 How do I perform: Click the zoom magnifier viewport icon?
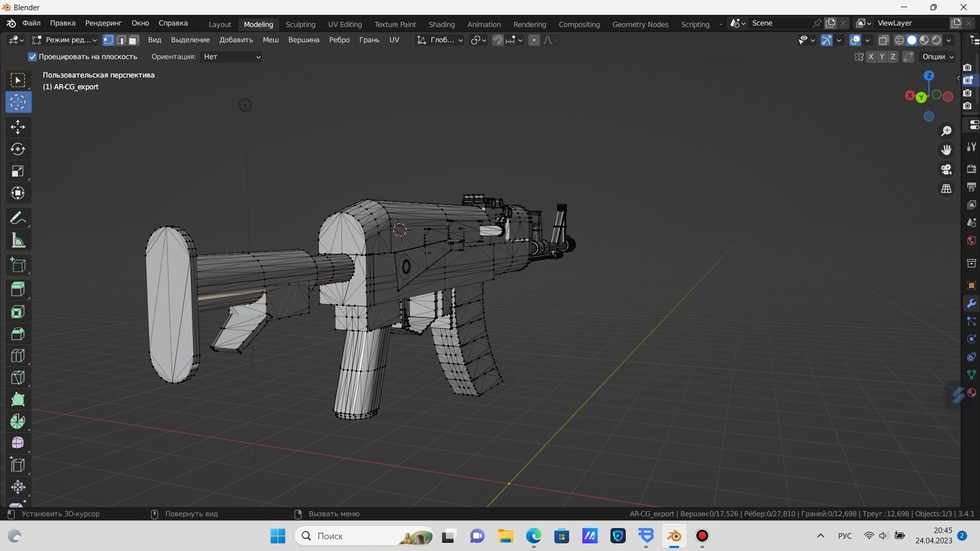click(946, 131)
